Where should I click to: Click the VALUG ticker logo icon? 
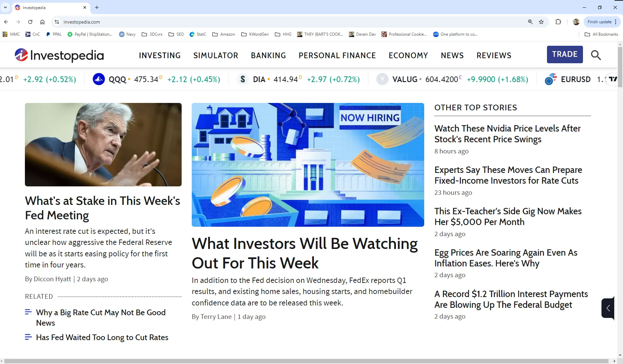coord(382,79)
